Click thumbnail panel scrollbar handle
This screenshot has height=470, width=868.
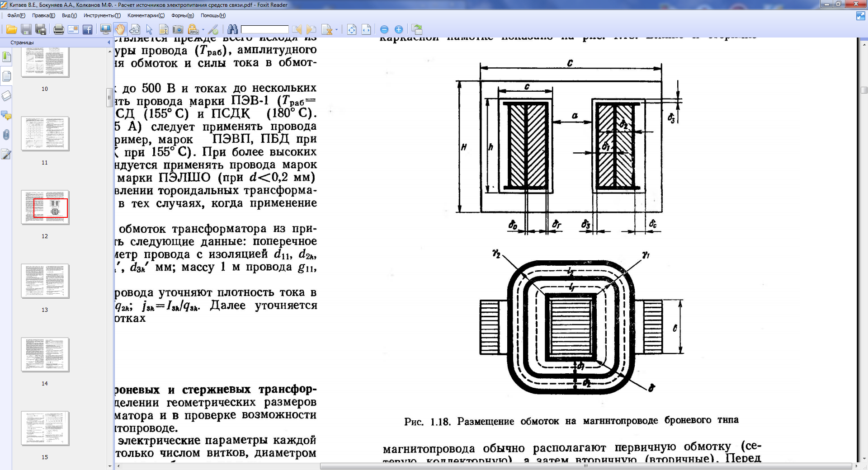[109, 97]
